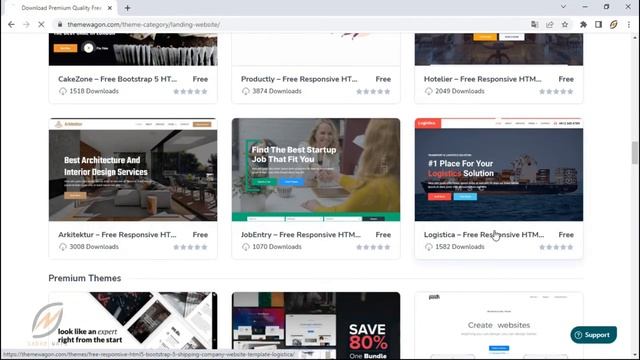Click the '3874 Downloads' text
This screenshot has height=360, width=640.
click(x=277, y=91)
